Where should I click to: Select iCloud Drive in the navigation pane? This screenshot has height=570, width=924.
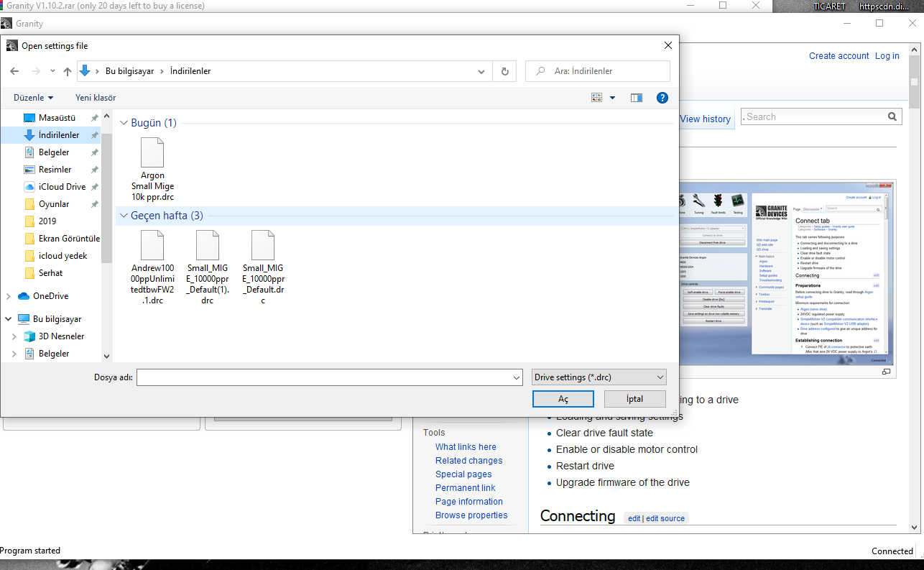tap(62, 187)
